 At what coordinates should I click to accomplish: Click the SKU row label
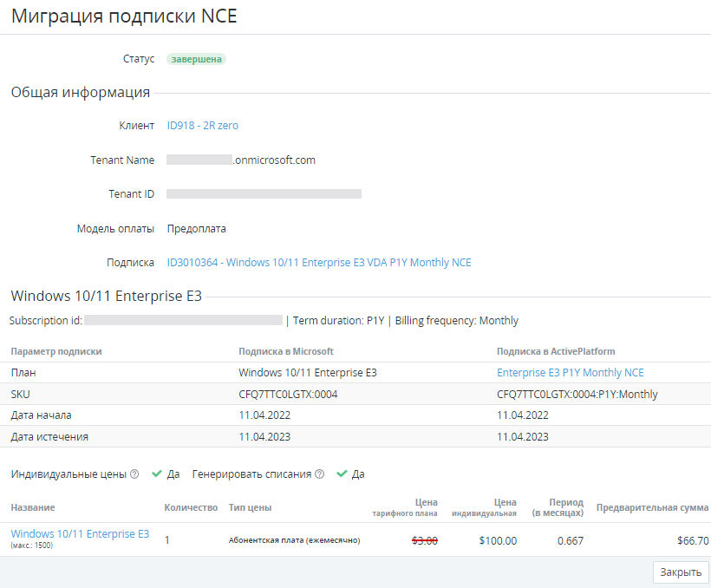tap(21, 395)
